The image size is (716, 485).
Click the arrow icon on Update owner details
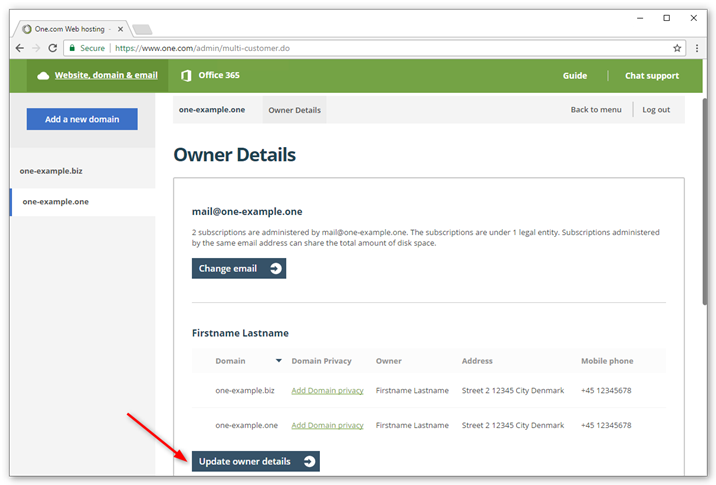coord(309,461)
